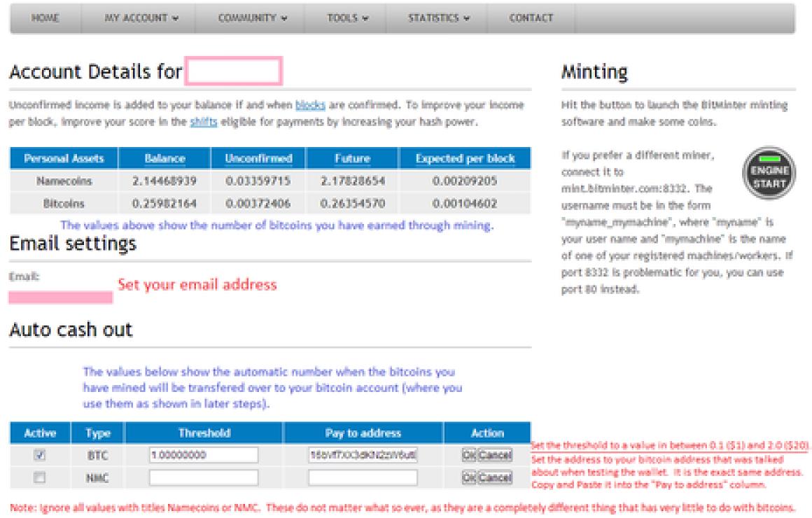Click the Email address field
The width and height of the screenshot is (812, 518).
[x=61, y=297]
